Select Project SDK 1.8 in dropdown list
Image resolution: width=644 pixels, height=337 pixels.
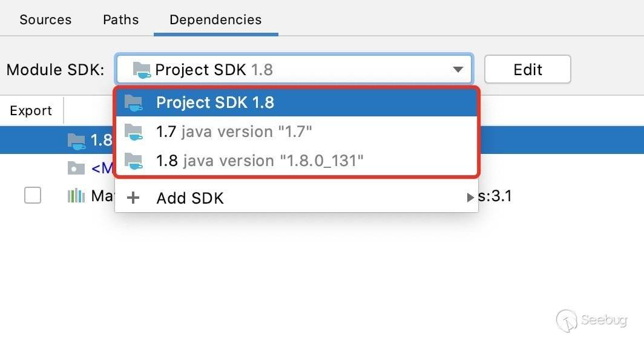(x=215, y=102)
